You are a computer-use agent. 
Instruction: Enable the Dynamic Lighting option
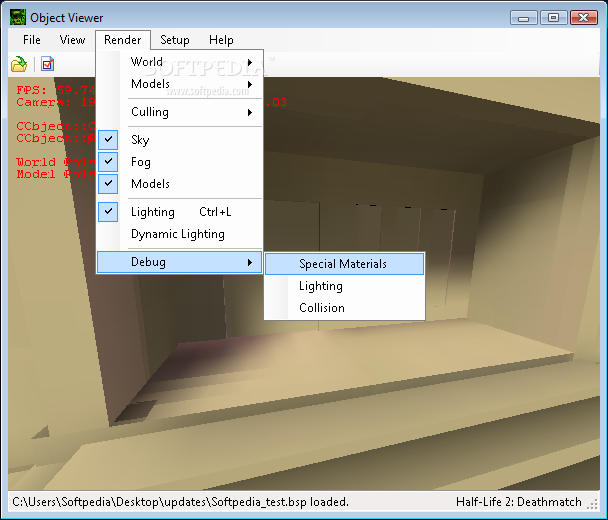pos(179,234)
